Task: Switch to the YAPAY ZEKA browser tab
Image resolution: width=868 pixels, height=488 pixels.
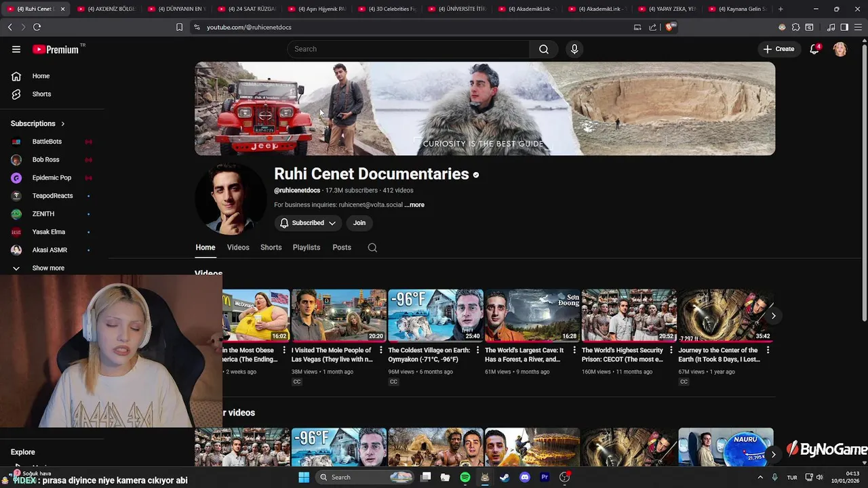Action: pos(667,9)
